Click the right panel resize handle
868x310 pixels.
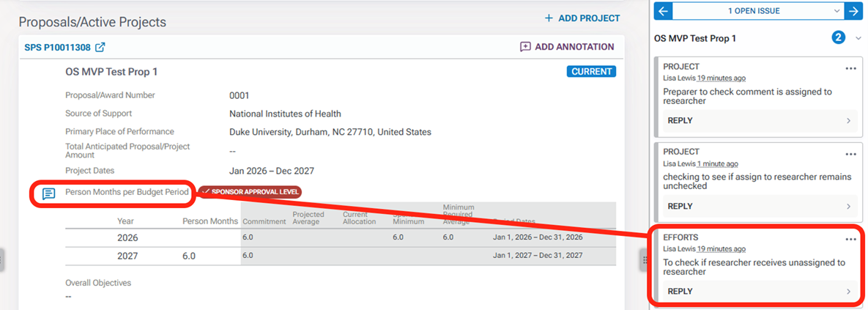(645, 258)
